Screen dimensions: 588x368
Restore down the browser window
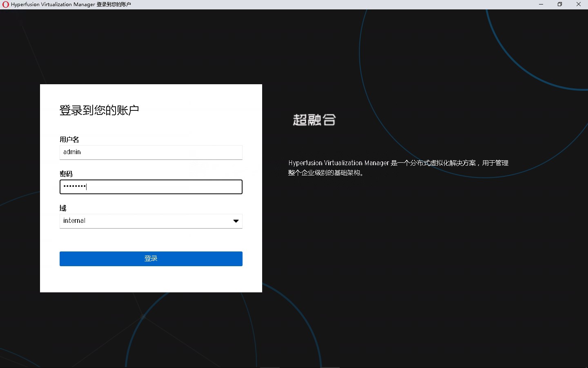click(x=560, y=4)
